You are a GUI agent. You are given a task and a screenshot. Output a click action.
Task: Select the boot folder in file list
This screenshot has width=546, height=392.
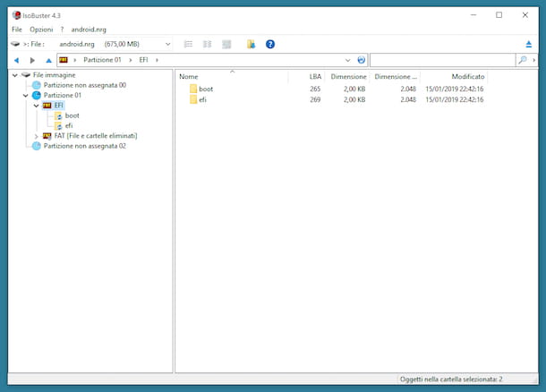205,89
